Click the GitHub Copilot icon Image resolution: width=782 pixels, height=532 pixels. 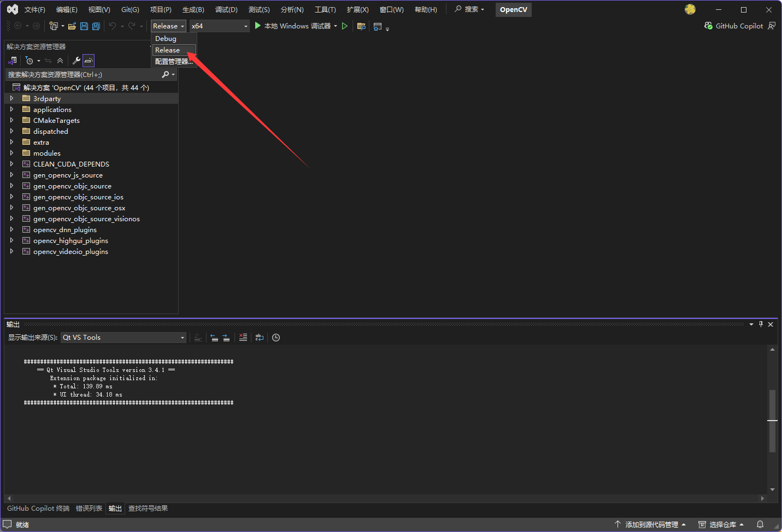coord(708,26)
